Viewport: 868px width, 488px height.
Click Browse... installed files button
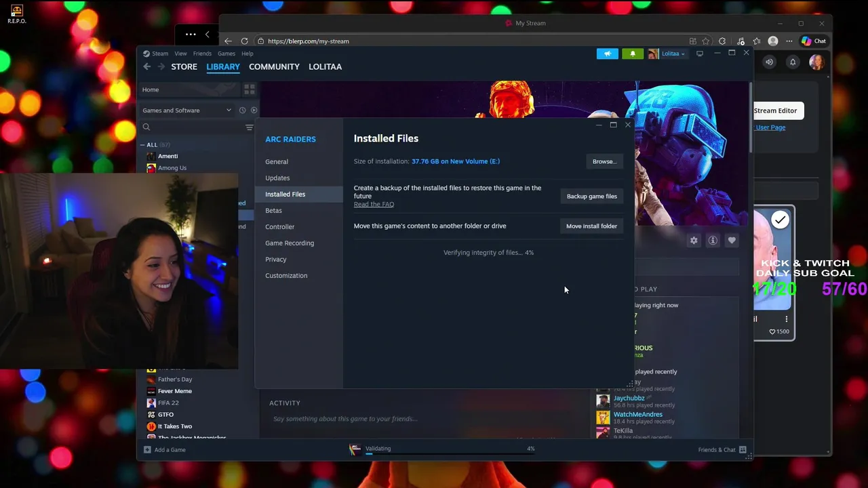click(x=604, y=161)
